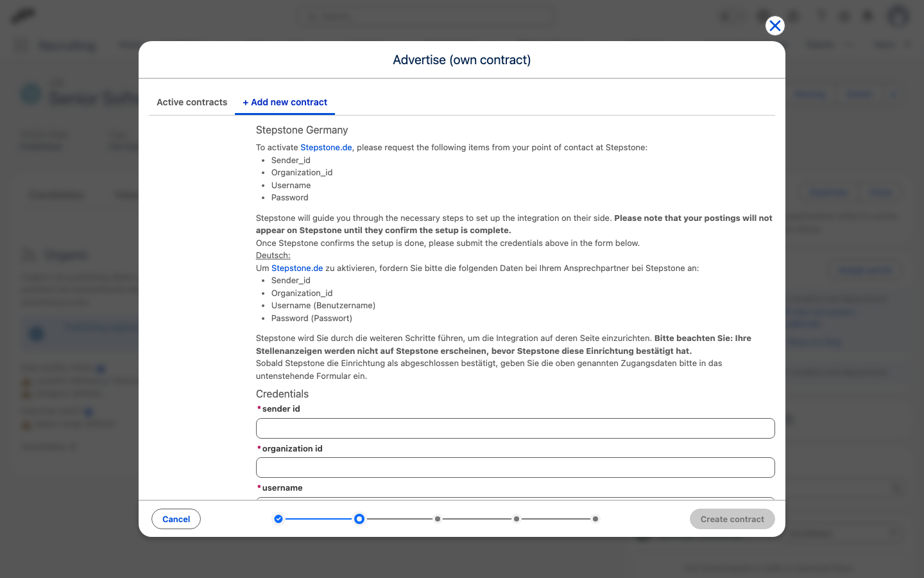Click the Stepstone Germany heading
924x578 pixels.
[x=302, y=130]
